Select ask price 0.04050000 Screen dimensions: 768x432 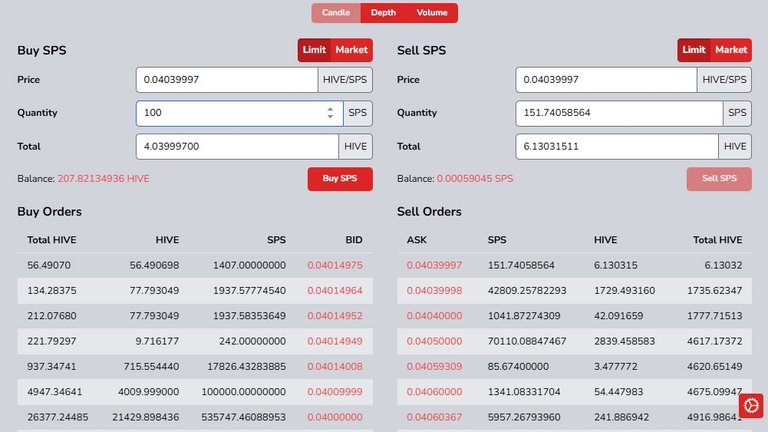[x=434, y=341]
